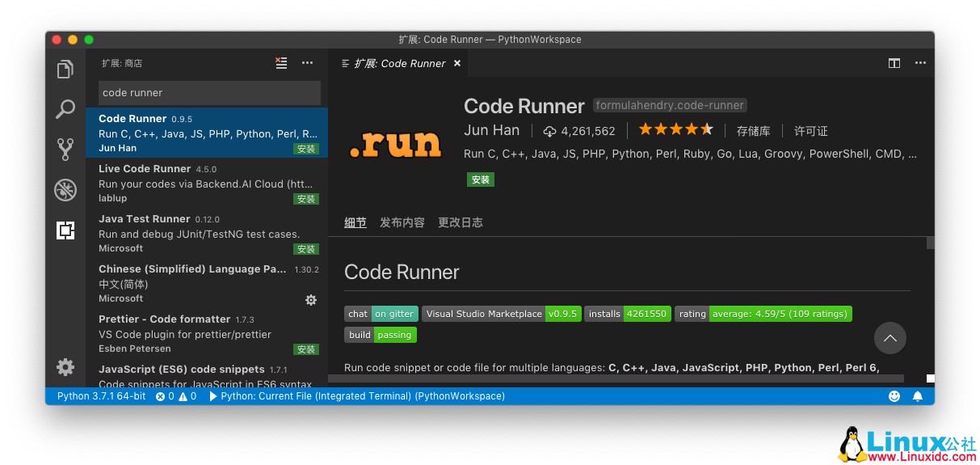Select the Extensions icon in activity bar
Image resolution: width=980 pixels, height=465 pixels.
65,230
